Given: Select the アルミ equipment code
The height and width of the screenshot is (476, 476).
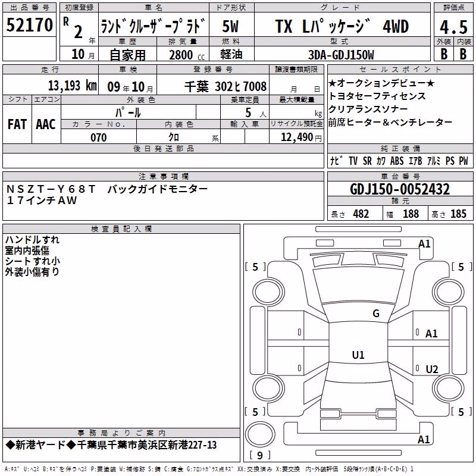Looking at the screenshot, I should pos(434,161).
